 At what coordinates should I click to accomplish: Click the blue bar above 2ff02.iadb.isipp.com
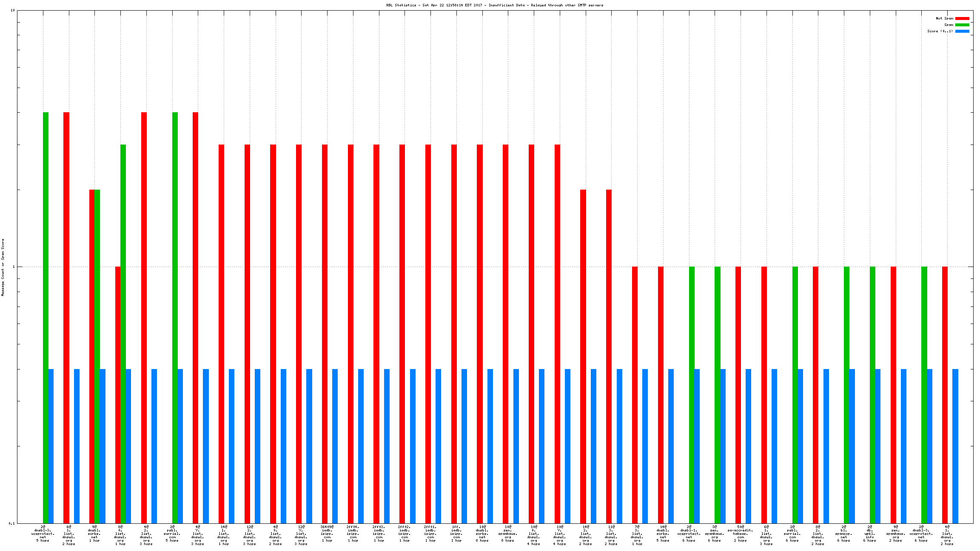(x=413, y=446)
